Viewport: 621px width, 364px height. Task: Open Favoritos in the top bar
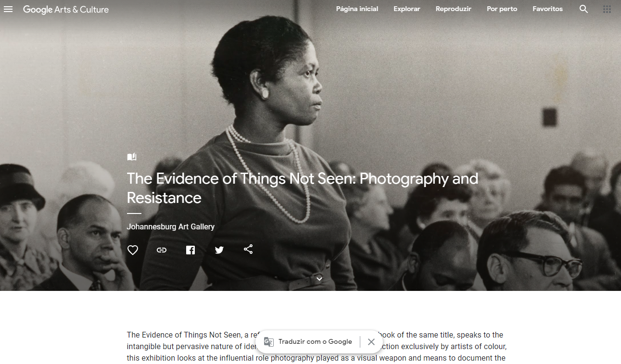pyautogui.click(x=547, y=9)
